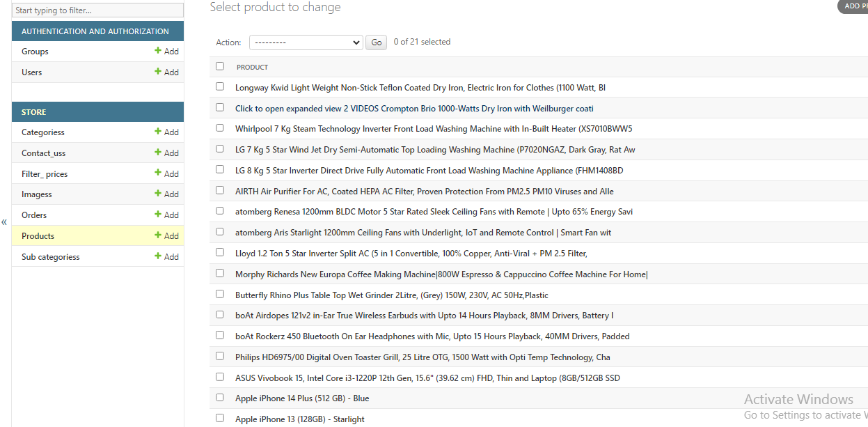Open the Action dropdown menu

click(306, 42)
